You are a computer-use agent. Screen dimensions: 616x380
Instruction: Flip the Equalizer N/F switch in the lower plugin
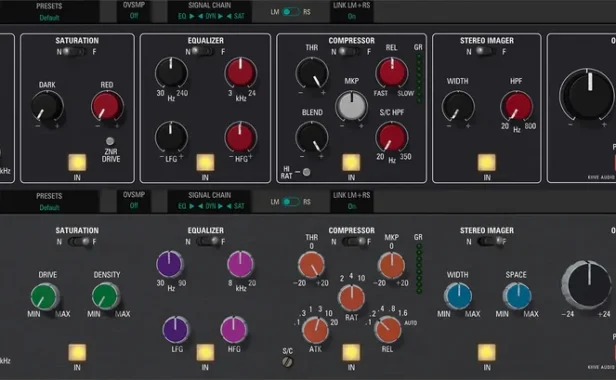point(208,242)
